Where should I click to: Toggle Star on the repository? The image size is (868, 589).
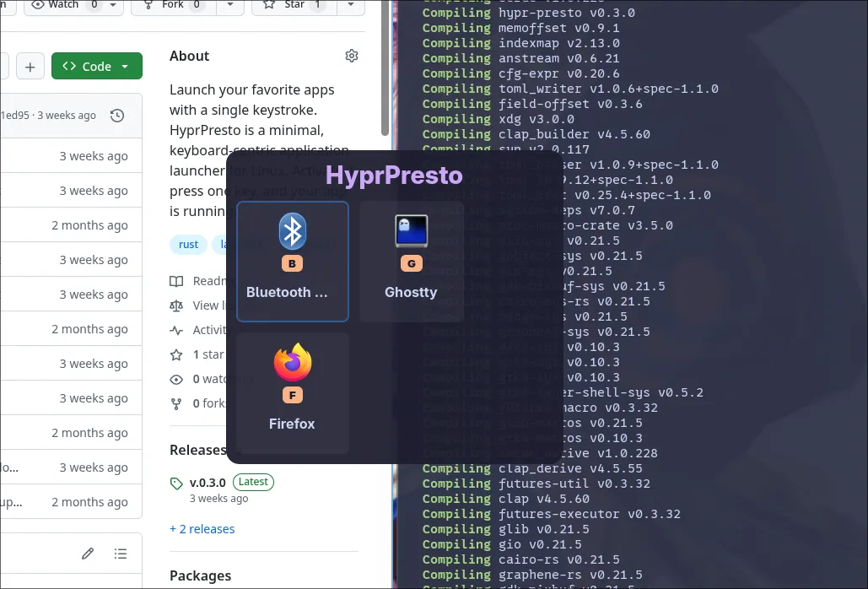[294, 5]
